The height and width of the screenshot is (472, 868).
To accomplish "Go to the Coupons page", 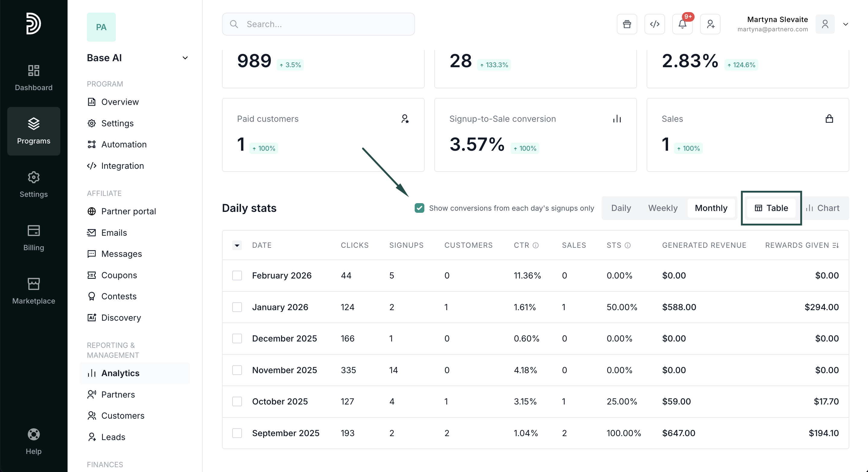I will pos(119,275).
